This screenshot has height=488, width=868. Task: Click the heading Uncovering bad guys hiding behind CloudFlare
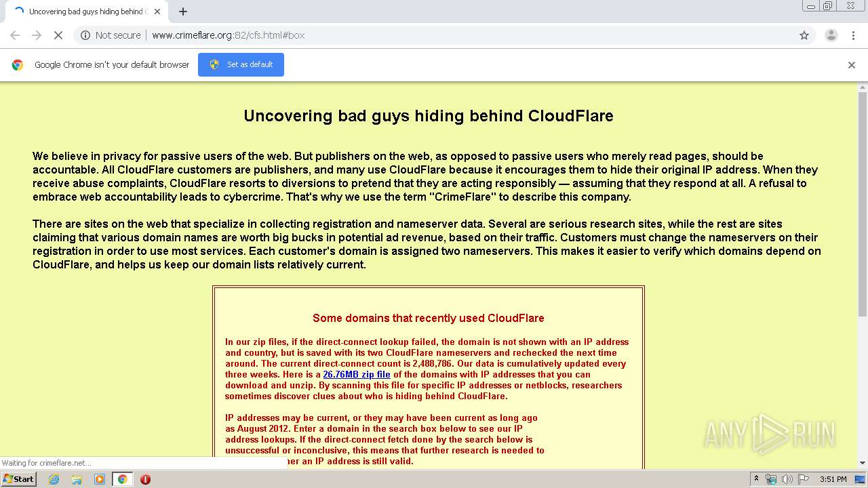coord(429,116)
